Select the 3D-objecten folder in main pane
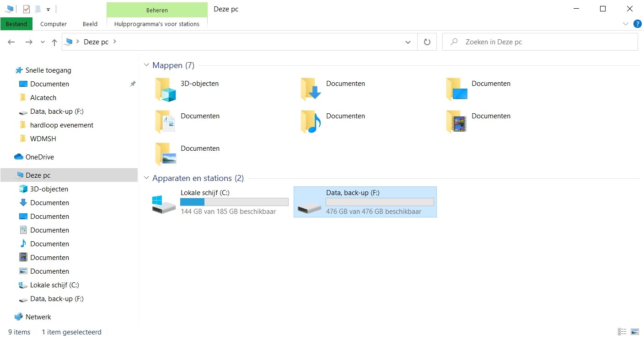The image size is (644, 339). point(187,89)
